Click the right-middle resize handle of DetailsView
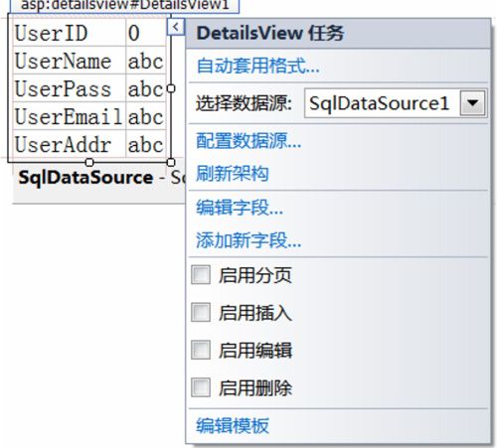The height and width of the screenshot is (448, 497). point(171,88)
